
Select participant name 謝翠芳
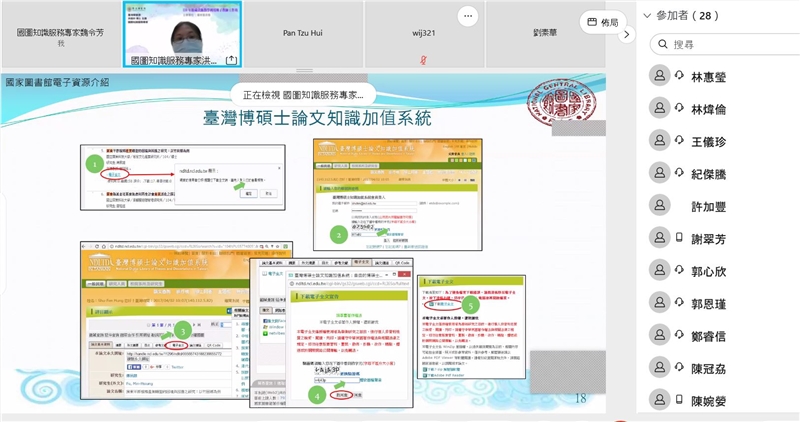(708, 239)
